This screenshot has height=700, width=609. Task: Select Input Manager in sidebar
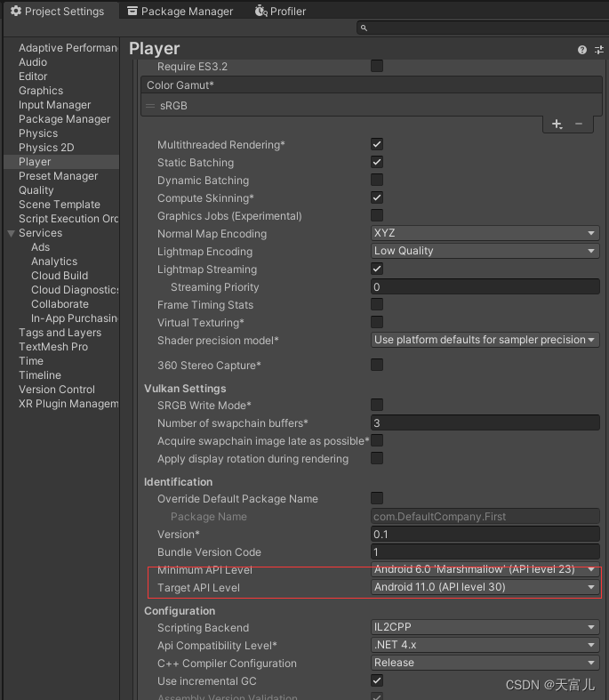tap(61, 105)
